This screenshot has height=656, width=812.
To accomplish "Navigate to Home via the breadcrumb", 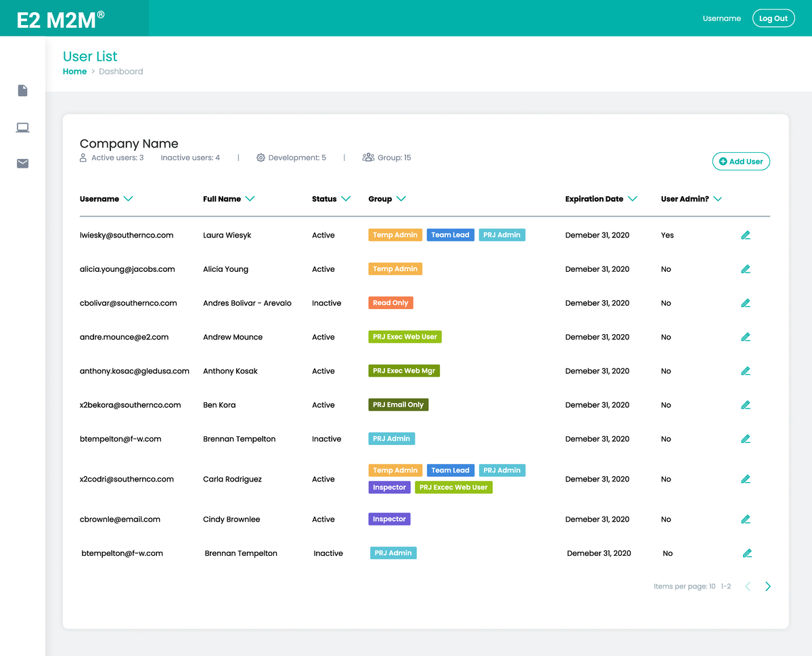I will pos(74,71).
